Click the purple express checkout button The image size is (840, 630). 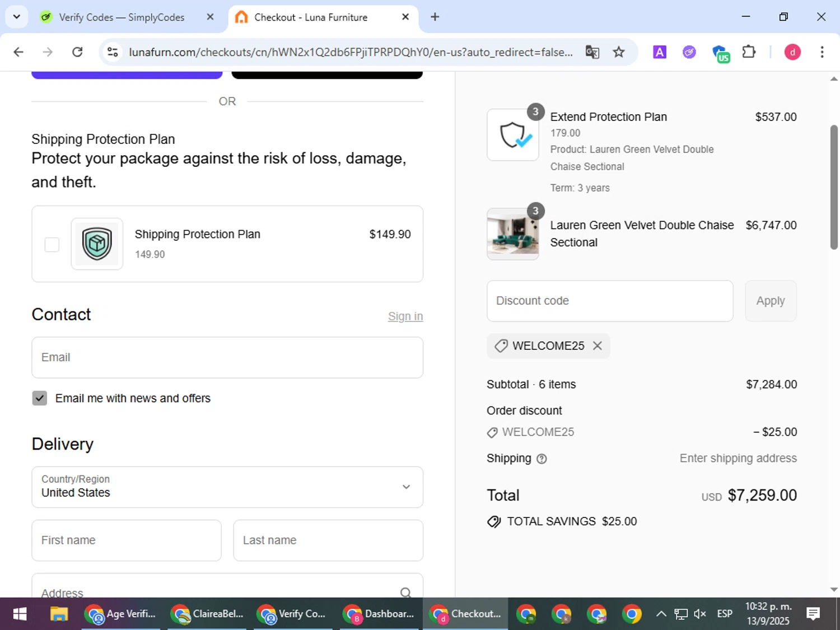tap(127, 75)
